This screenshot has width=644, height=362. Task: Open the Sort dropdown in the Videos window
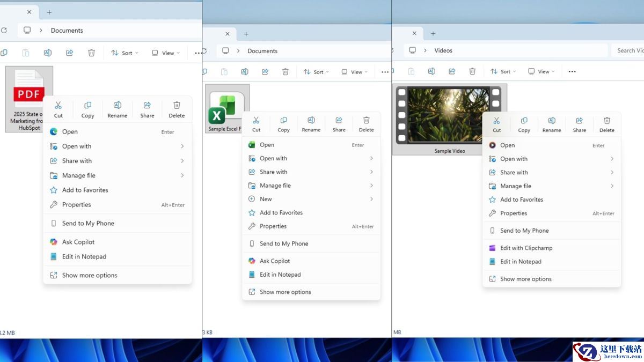pos(502,71)
